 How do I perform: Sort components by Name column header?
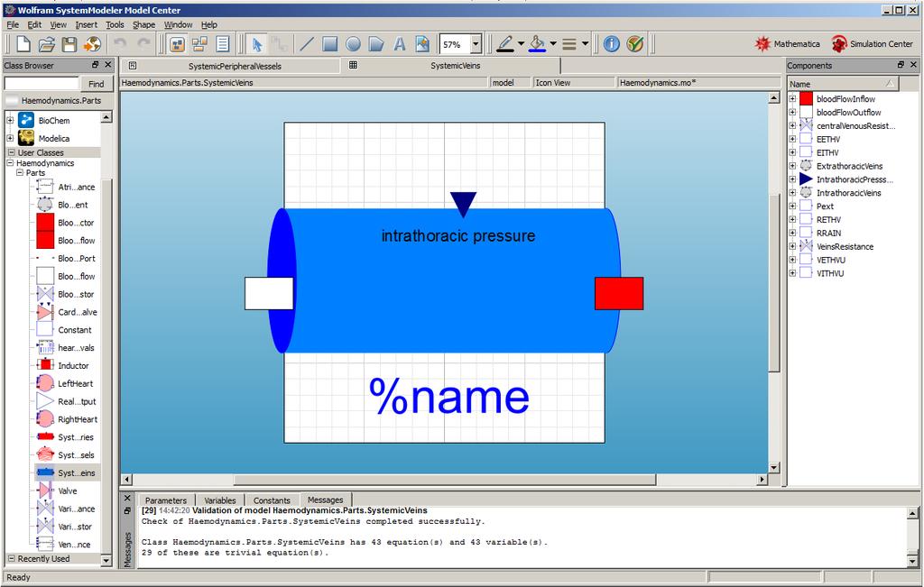click(844, 84)
